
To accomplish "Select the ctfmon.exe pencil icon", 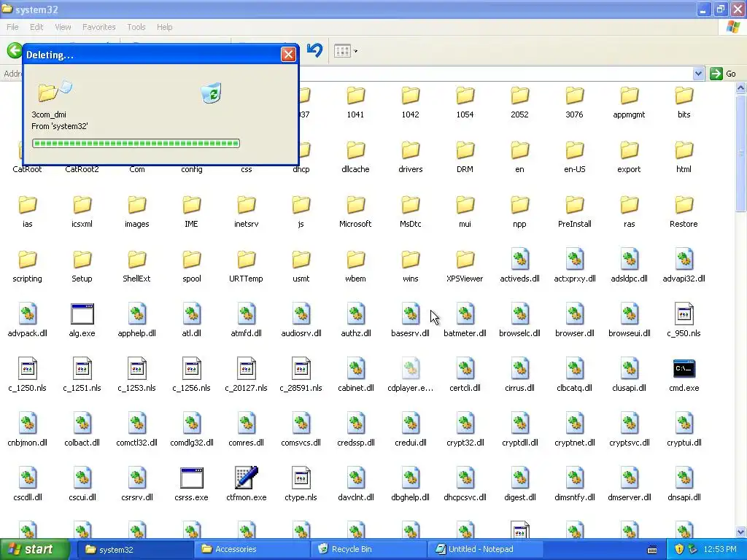I will (x=247, y=478).
